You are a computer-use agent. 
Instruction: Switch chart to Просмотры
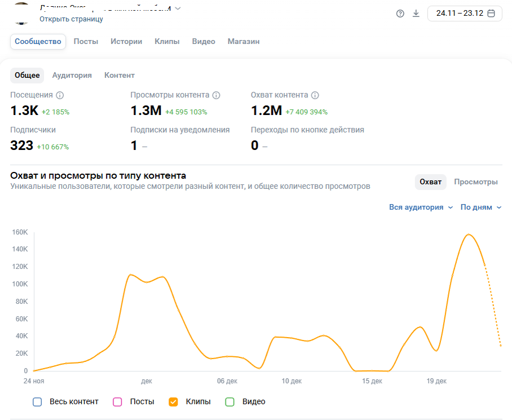[476, 182]
